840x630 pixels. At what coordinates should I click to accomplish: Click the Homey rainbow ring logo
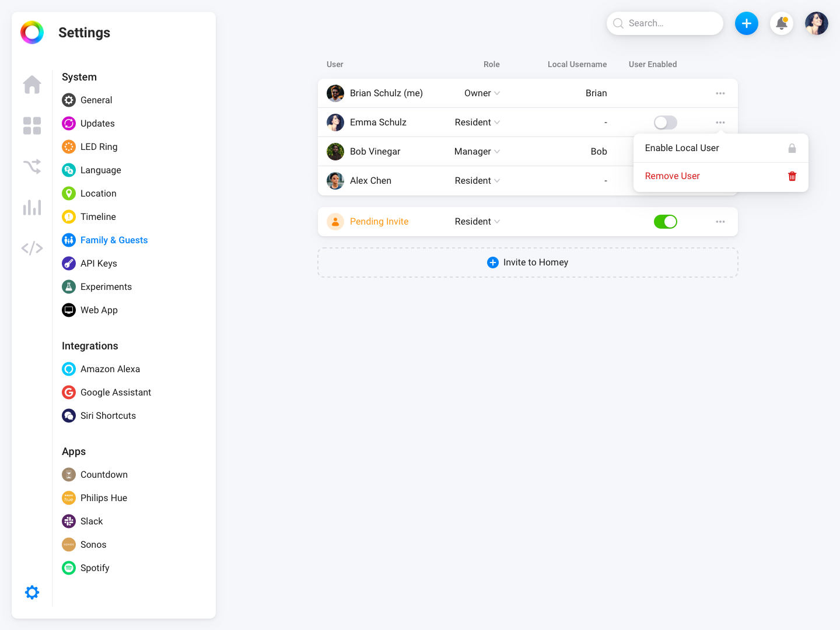click(x=32, y=33)
